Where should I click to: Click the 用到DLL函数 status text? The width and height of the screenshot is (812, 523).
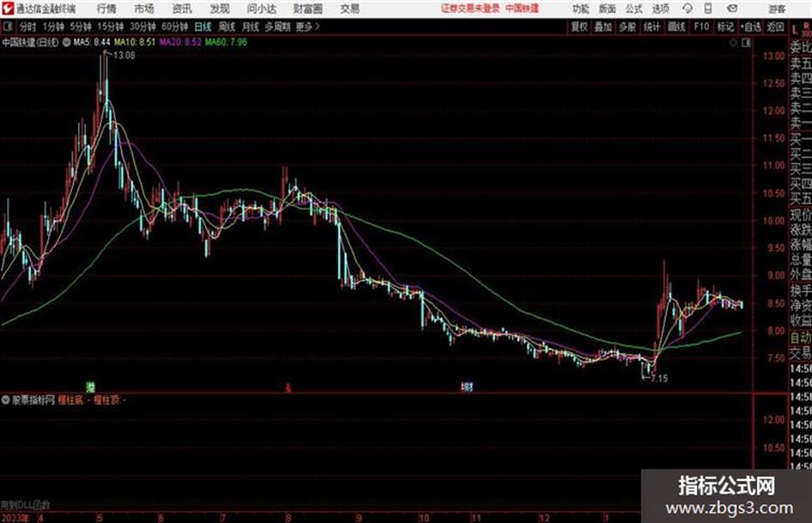(25, 505)
